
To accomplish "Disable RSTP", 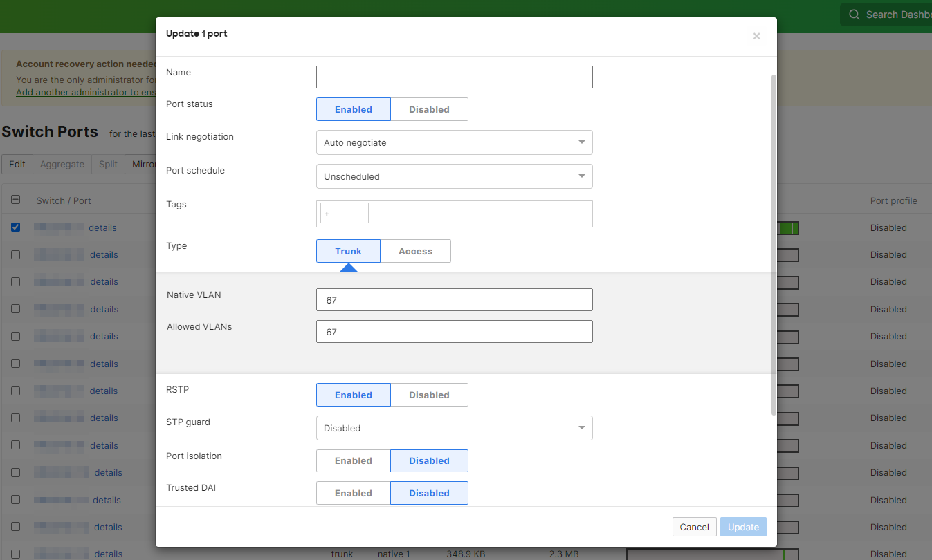I will [429, 394].
